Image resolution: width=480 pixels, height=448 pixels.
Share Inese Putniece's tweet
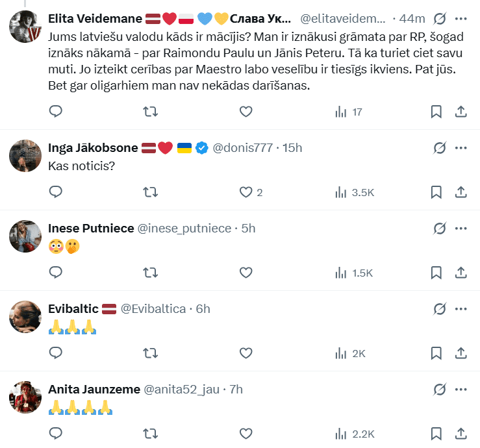(461, 273)
